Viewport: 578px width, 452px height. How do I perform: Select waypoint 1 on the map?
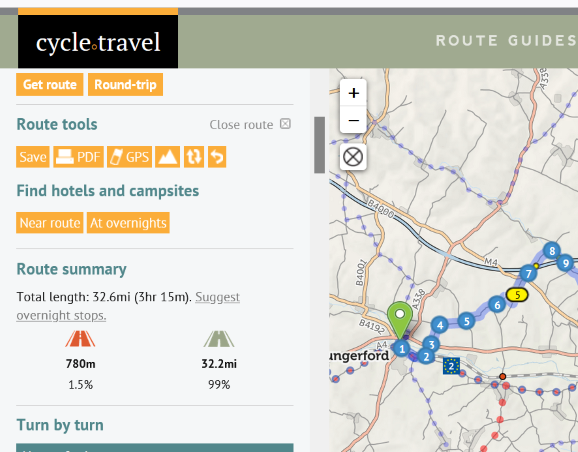pos(402,348)
